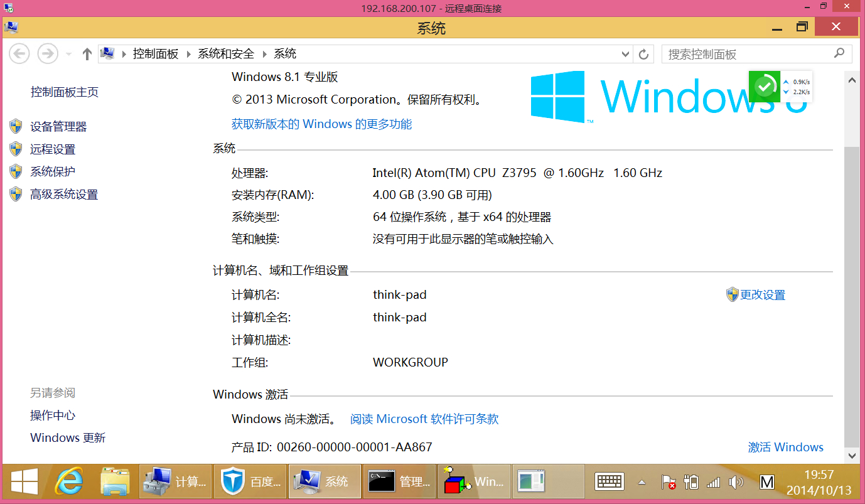865x504 pixels.
Task: Focus the 搜索控制面板 search field
Action: [756, 54]
